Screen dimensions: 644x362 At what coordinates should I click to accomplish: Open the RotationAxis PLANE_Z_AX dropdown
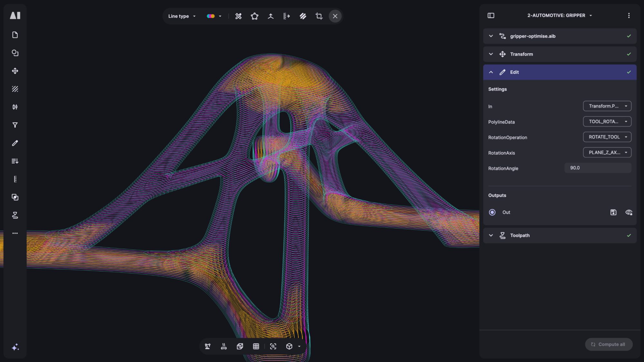tap(607, 153)
